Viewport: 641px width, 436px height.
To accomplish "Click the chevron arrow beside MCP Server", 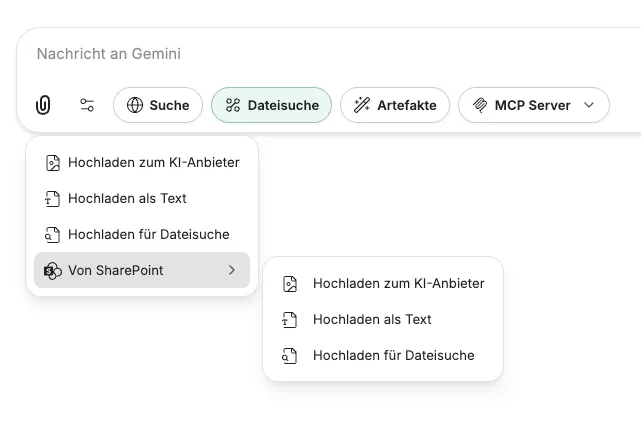I will [589, 105].
